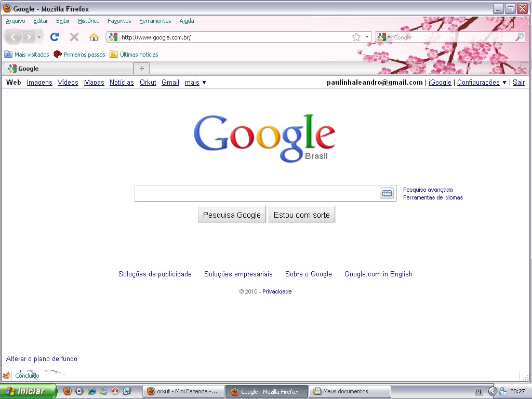The image size is (532, 399).
Task: Switch to the orkut - Mini Fazenda taskbar window
Action: click(183, 391)
